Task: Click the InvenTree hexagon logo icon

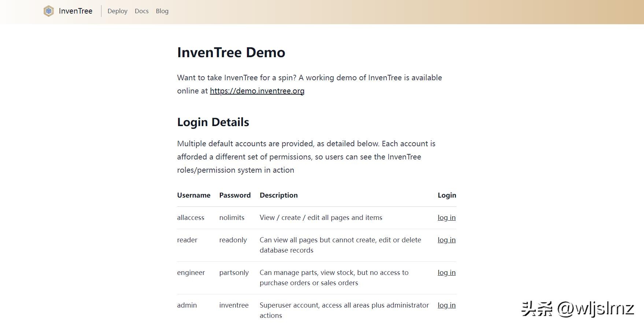Action: pos(49,11)
